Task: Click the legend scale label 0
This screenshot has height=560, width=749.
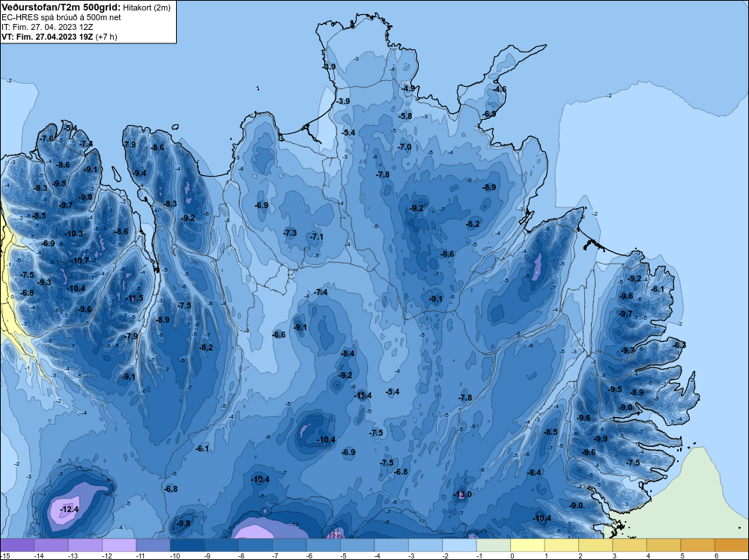Action: click(x=511, y=556)
